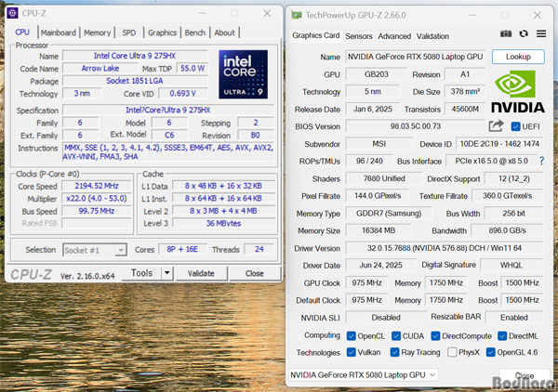This screenshot has height=392, width=558.
Task: Toggle the CUDA checkbox
Action: point(396,336)
